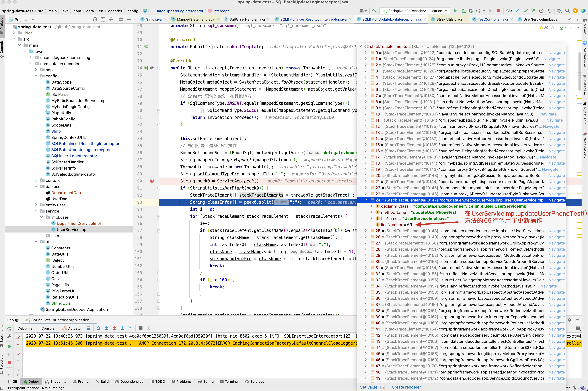588x391 pixels.
Task: Expand all in Project panel
Action: (x=103, y=20)
